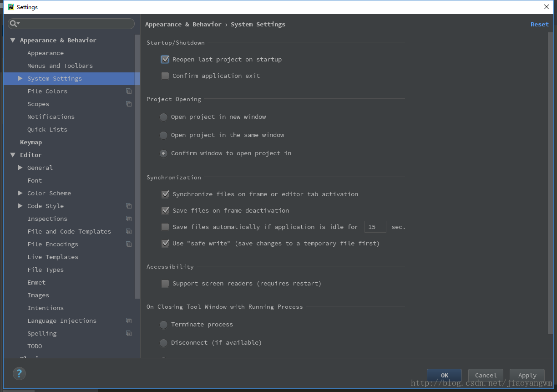The image size is (557, 392).
Task: Select Open project in new window
Action: [x=163, y=117]
